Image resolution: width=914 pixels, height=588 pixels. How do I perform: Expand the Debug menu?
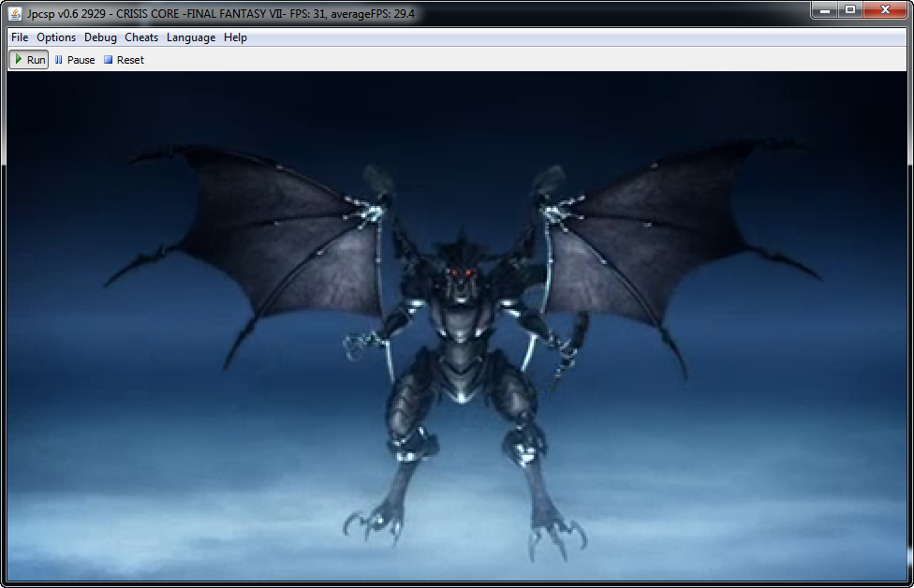pyautogui.click(x=100, y=37)
